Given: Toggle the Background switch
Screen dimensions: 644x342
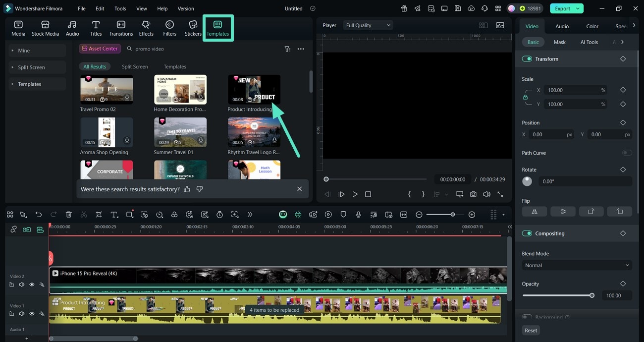Looking at the screenshot, I should 527,317.
